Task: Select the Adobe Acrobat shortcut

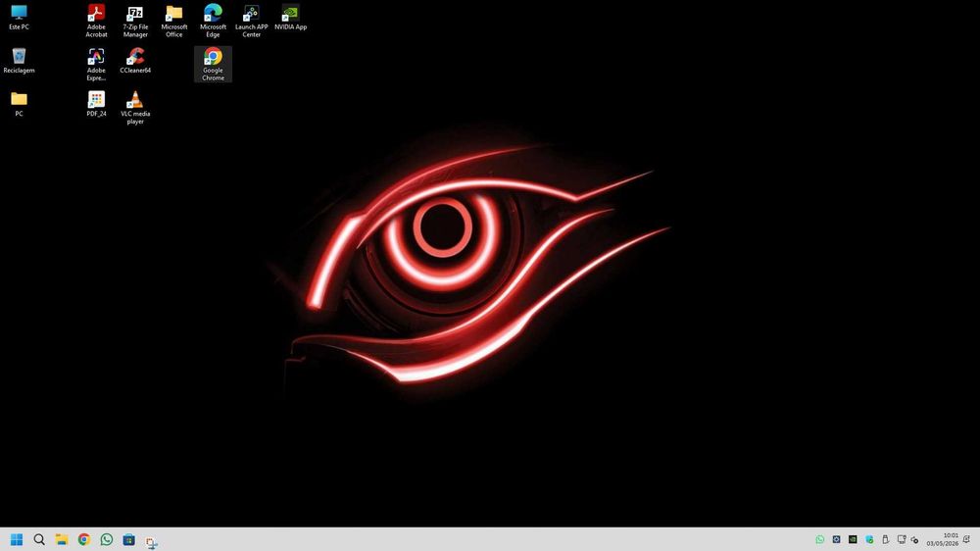Action: coord(96,21)
